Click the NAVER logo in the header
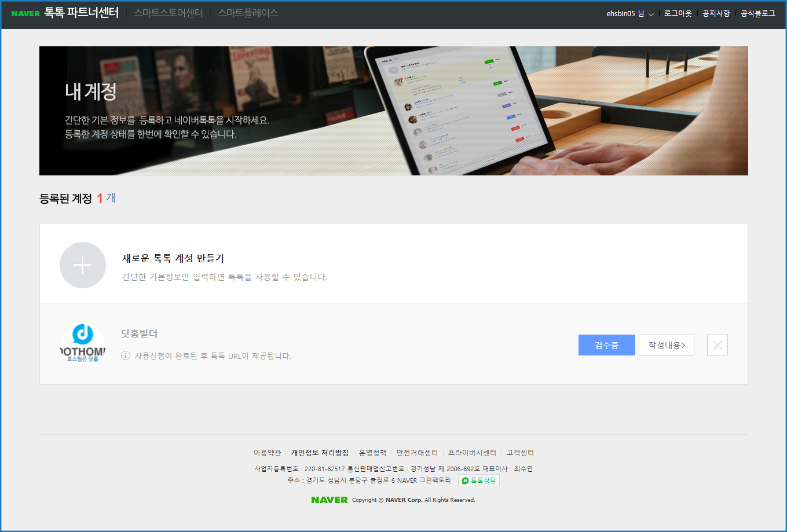Viewport: 787px width, 532px height. [x=25, y=13]
